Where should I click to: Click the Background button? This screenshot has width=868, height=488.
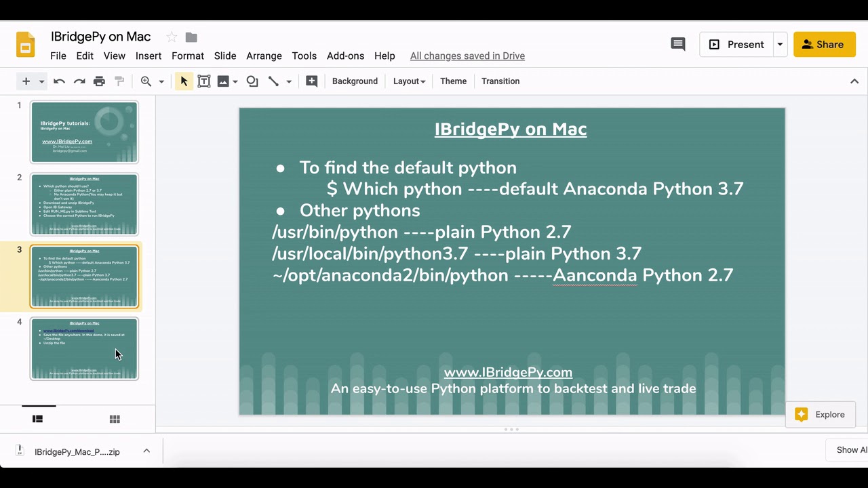[355, 81]
